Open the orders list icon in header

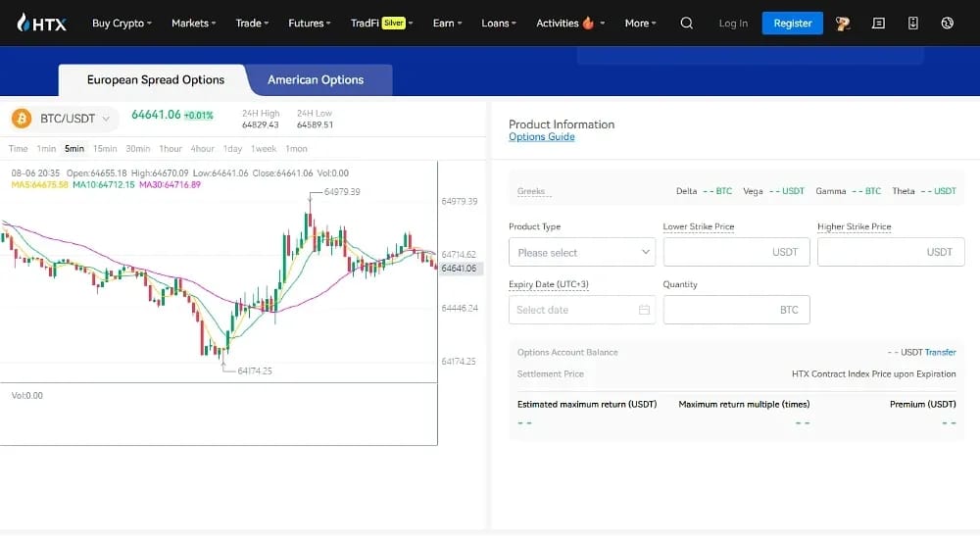point(878,24)
